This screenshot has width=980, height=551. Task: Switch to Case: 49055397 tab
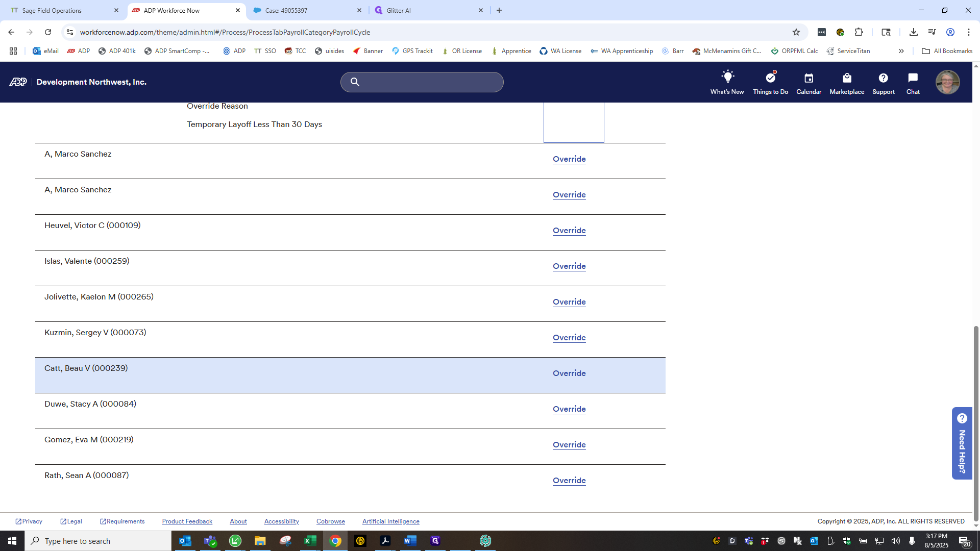click(307, 10)
